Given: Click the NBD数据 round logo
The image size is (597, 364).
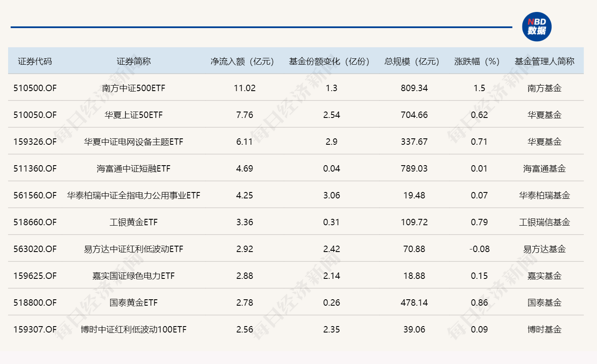Looking at the screenshot, I should click(536, 27).
